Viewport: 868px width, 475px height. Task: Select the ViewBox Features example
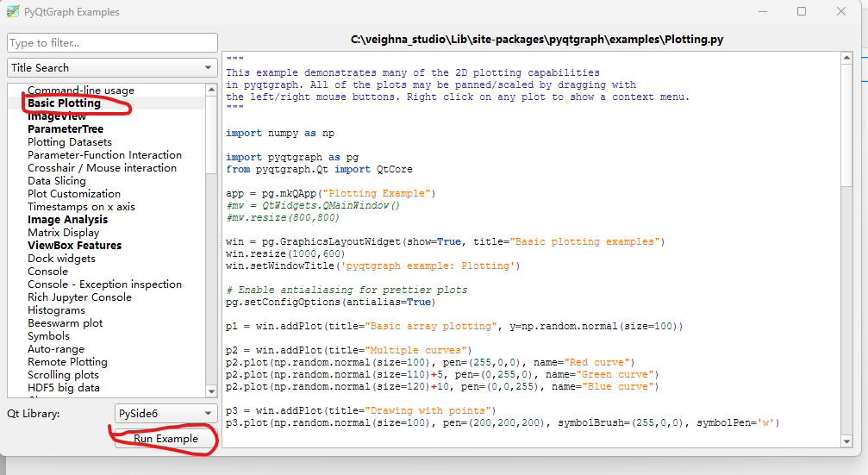(x=74, y=246)
